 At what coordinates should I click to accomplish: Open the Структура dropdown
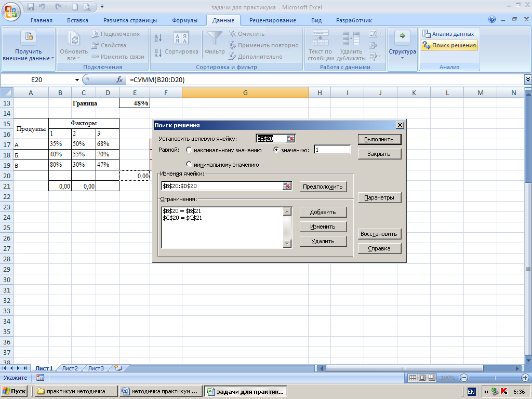(x=402, y=52)
